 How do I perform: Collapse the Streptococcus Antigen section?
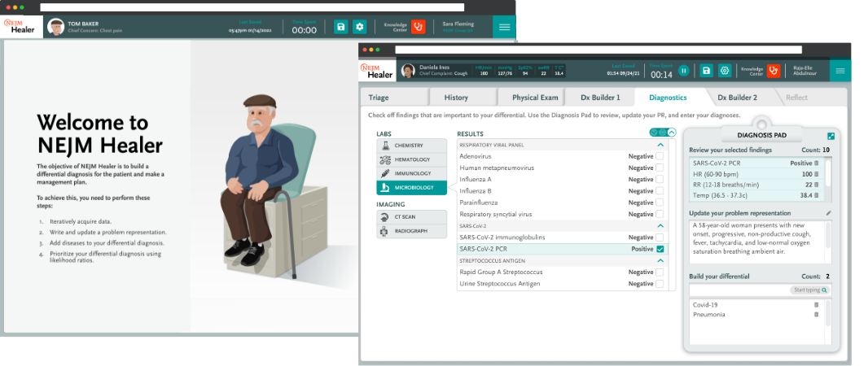[x=660, y=260]
